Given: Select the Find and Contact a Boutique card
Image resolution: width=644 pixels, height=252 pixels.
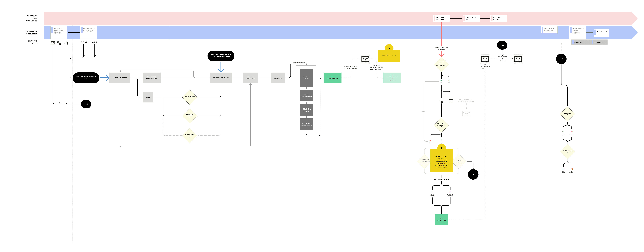Looking at the screenshot, I should click(59, 33).
